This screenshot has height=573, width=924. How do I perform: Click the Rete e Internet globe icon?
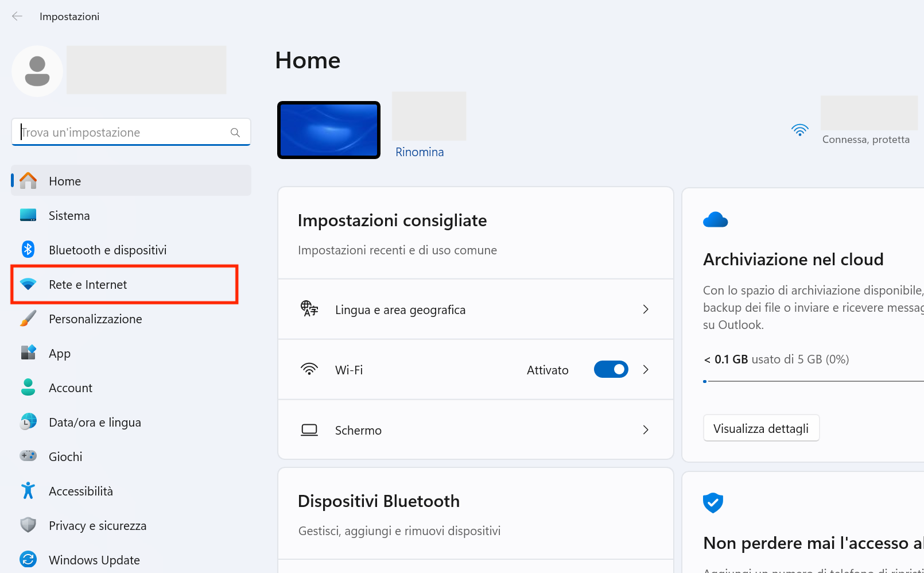point(28,284)
